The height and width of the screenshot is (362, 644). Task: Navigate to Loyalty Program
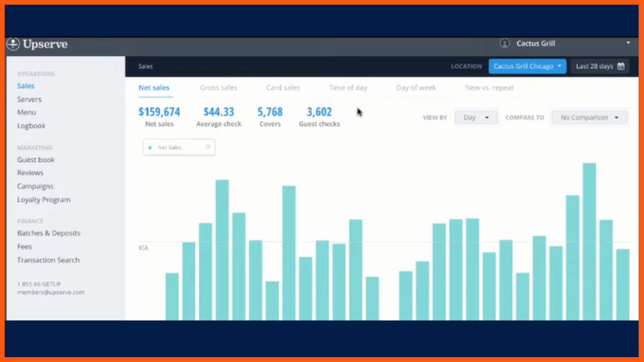coord(43,200)
